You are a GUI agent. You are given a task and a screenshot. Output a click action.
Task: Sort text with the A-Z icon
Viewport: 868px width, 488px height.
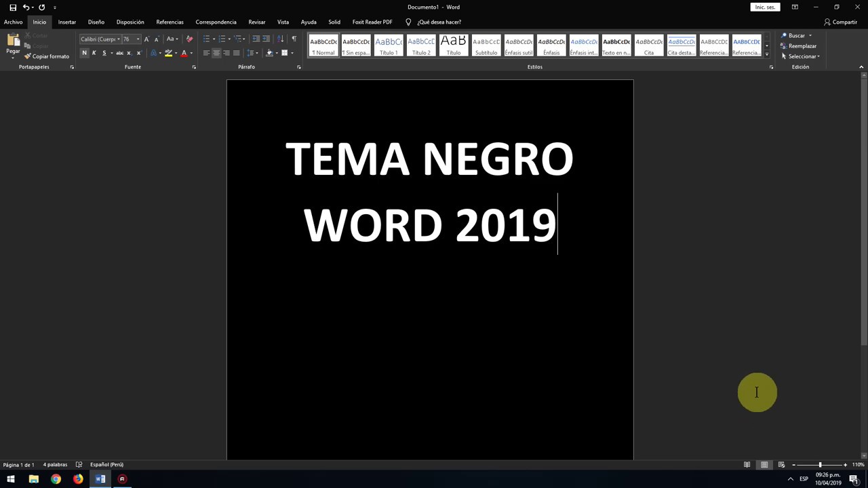[281, 39]
